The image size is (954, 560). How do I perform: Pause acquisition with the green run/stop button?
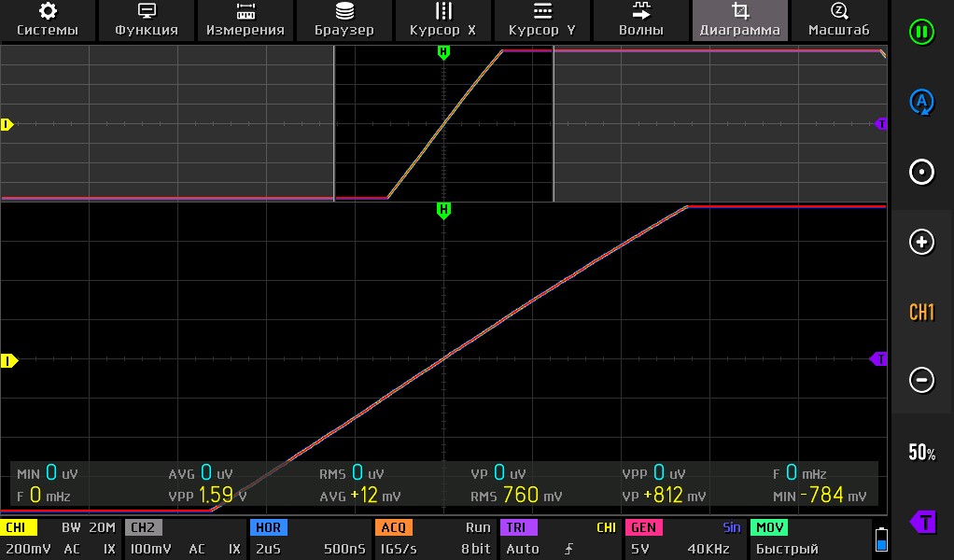tap(921, 32)
